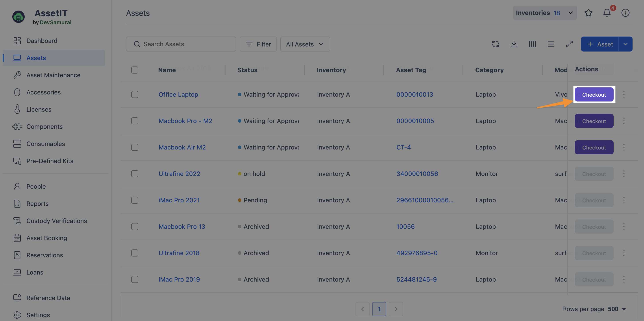This screenshot has width=644, height=321.
Task: Tick the checkbox for Ultrafine 2022
Action: (135, 174)
